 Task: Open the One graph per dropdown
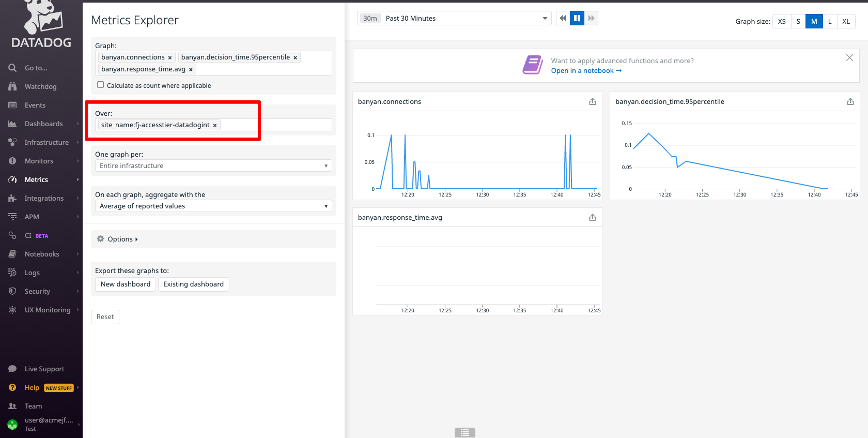[213, 165]
